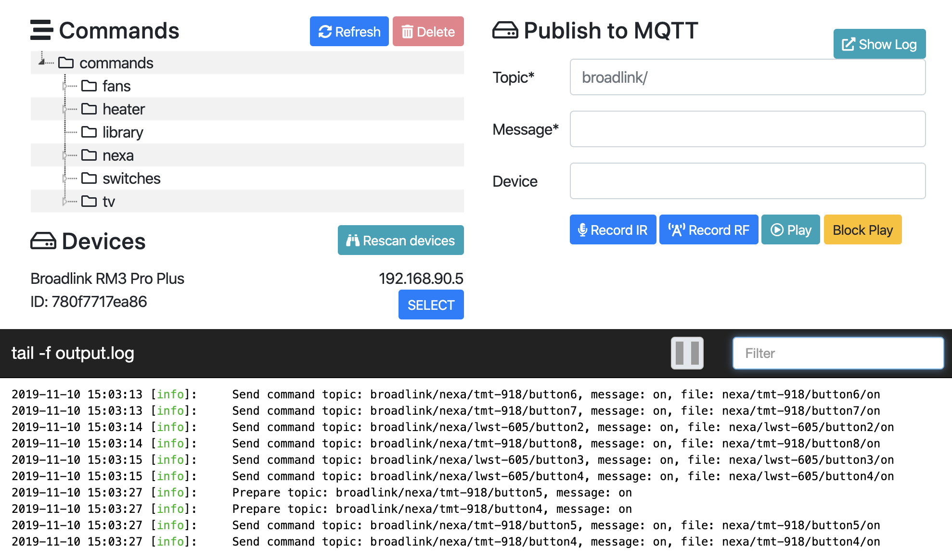Start recording with Record IR
Image resolution: width=952 pixels, height=560 pixels.
612,230
